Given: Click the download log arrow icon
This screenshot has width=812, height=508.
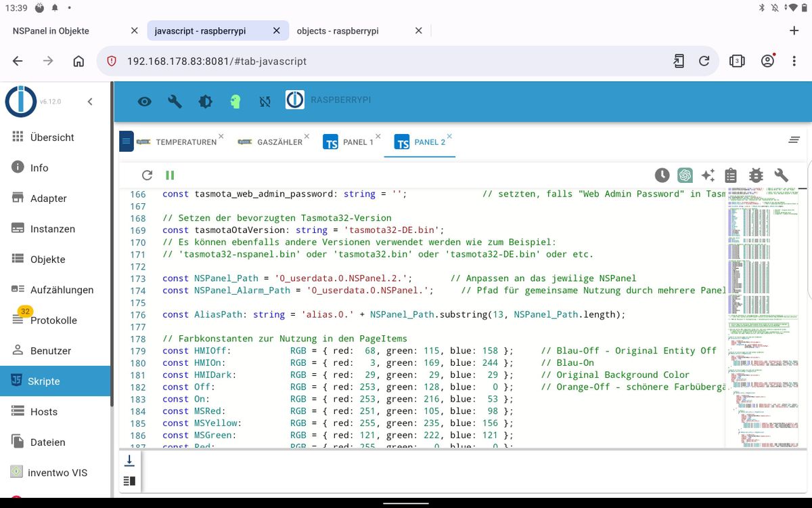Looking at the screenshot, I should pos(129,461).
